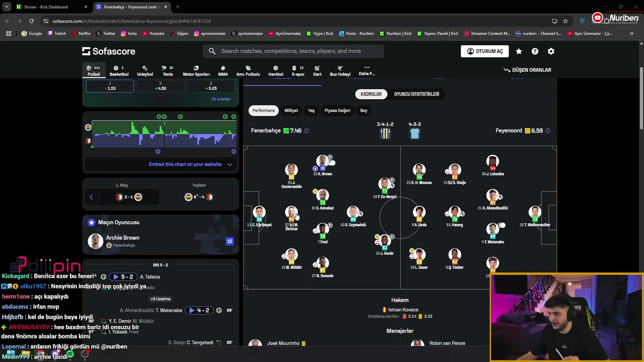
Task: Open the Futbol sport category
Action: click(x=94, y=71)
